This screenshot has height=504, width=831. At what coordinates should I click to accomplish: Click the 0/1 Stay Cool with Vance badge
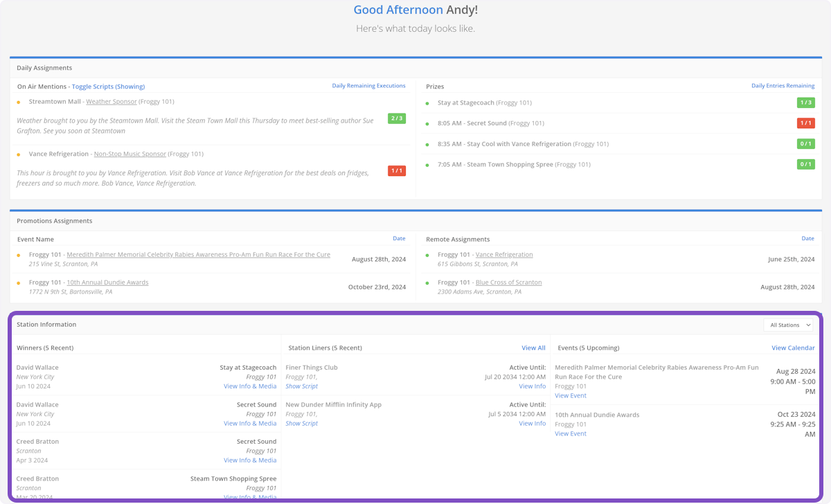click(x=805, y=144)
